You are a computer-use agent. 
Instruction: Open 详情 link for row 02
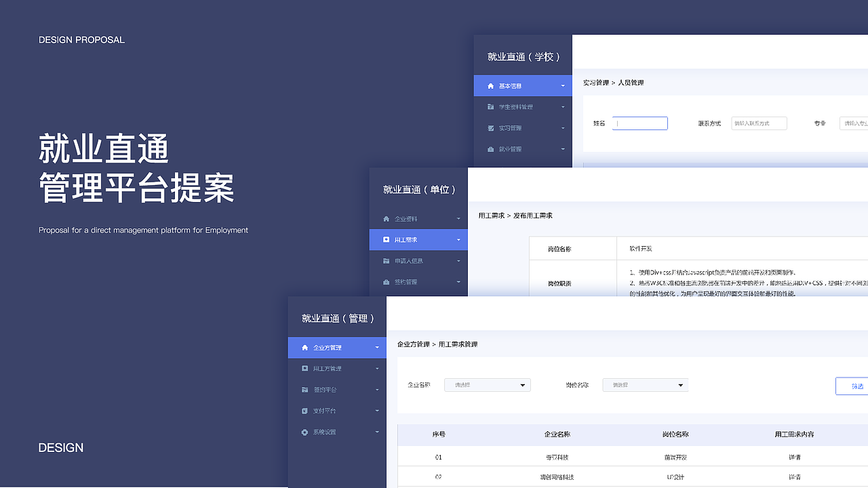pyautogui.click(x=795, y=477)
